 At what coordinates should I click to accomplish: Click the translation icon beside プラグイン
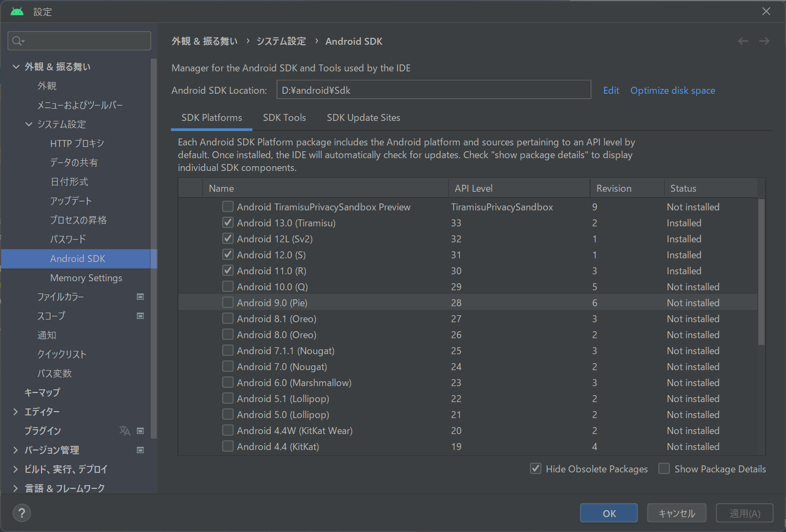point(125,430)
